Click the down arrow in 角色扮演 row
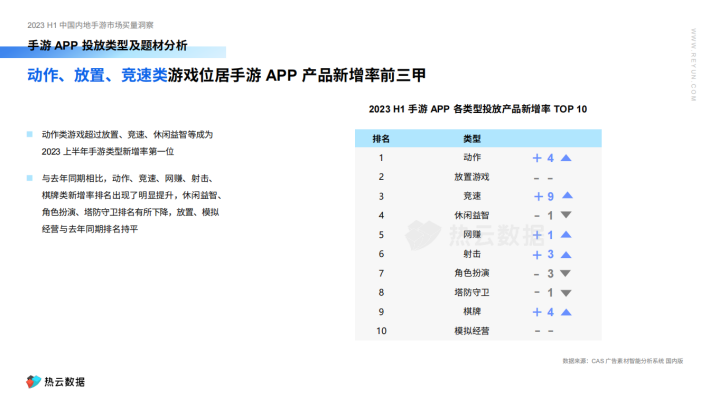The height and width of the screenshot is (399, 710). 565,273
